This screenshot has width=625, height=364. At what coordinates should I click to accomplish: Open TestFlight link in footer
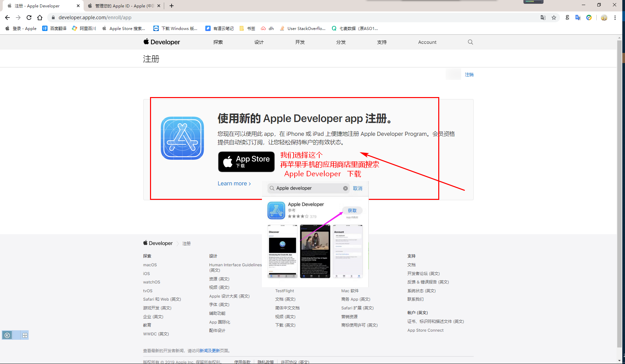tap(285, 291)
